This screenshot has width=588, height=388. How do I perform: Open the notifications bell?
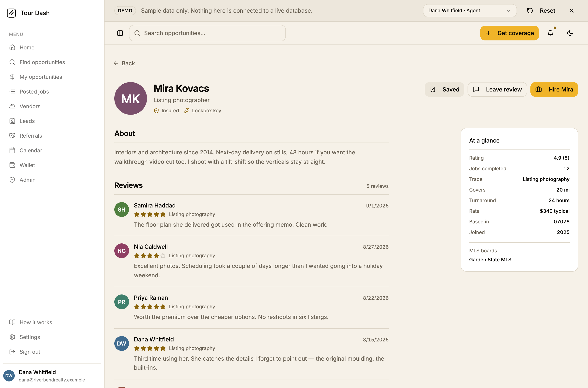pos(550,33)
